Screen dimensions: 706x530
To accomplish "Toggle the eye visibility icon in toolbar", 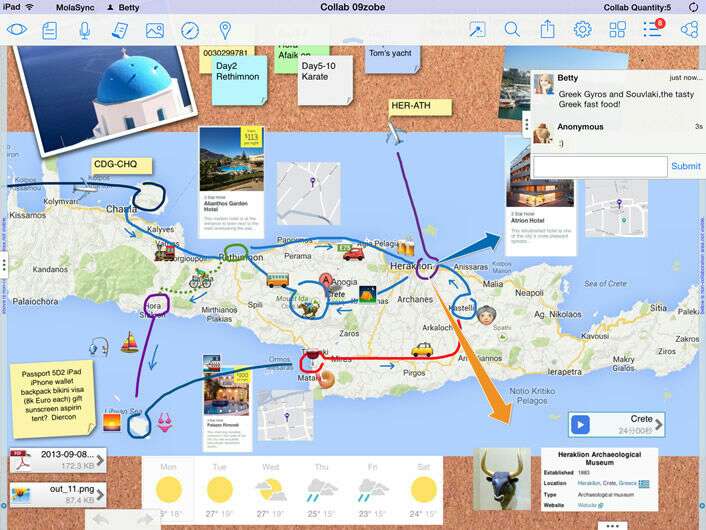I will [x=17, y=30].
